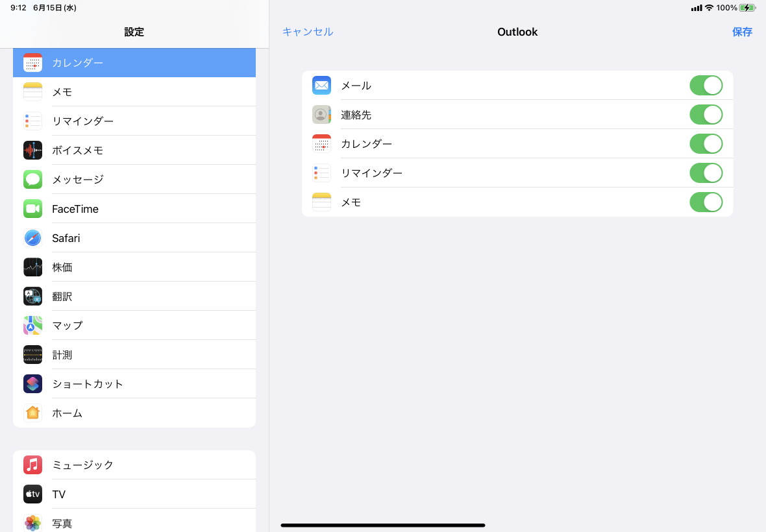This screenshot has height=532, width=766.
Task: Tap the Translate (翻訳) icon
Action: [32, 296]
